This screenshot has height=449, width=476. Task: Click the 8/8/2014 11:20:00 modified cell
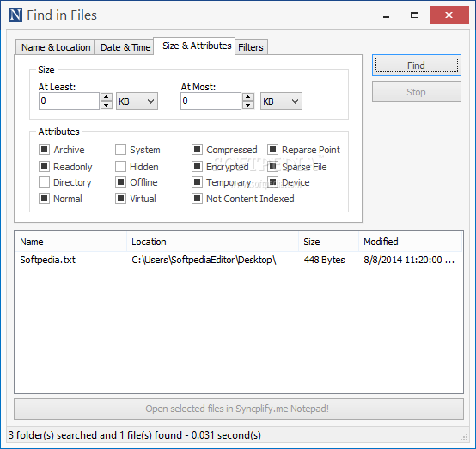point(409,260)
